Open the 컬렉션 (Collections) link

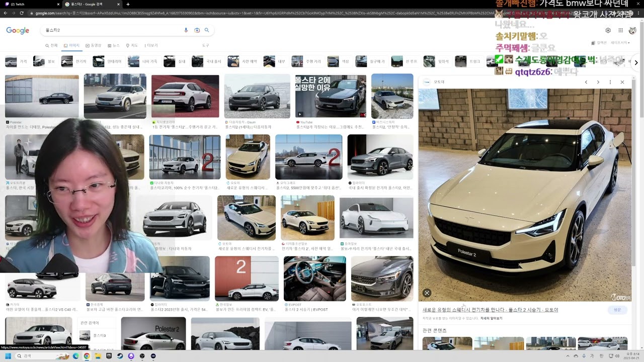[599, 43]
